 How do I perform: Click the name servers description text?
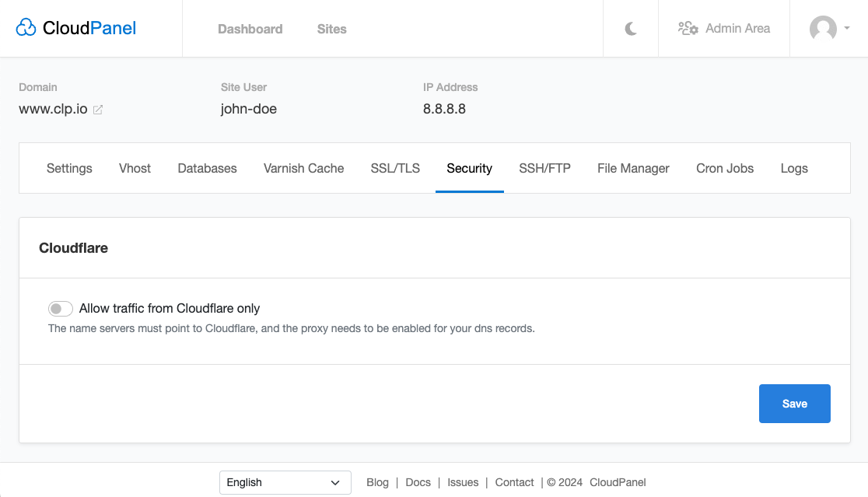coord(291,329)
